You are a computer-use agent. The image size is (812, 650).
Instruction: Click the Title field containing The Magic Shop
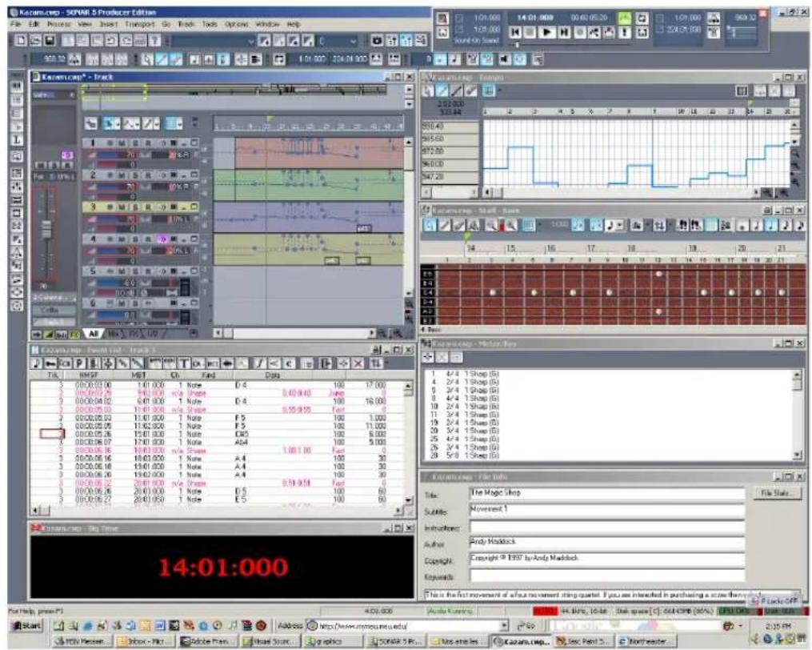[607, 493]
